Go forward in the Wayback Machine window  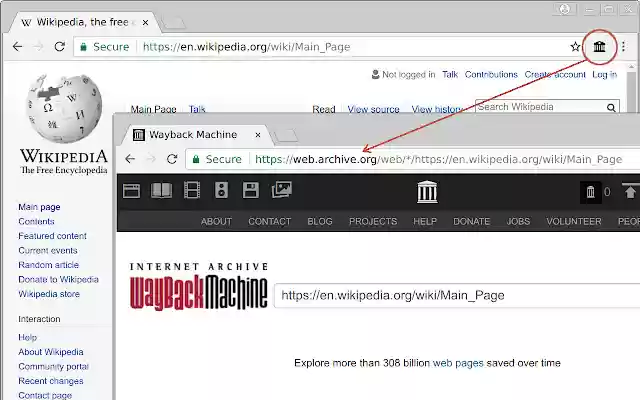click(x=151, y=159)
